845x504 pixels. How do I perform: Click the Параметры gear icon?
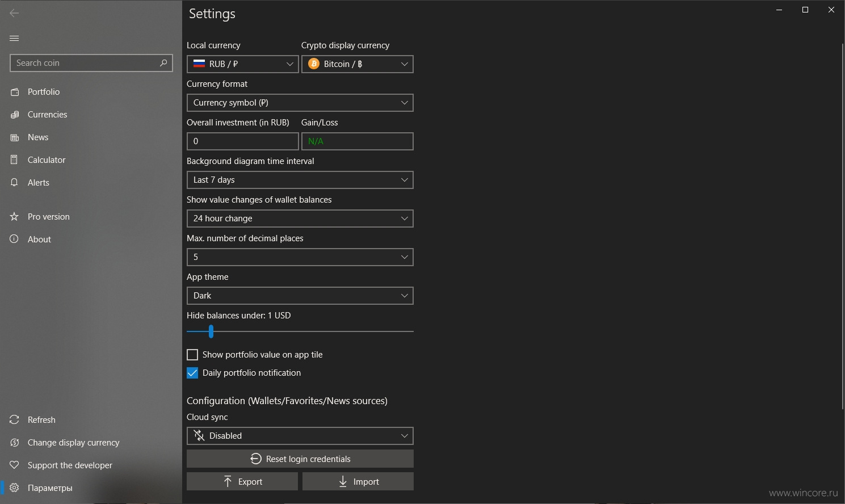tap(15, 488)
